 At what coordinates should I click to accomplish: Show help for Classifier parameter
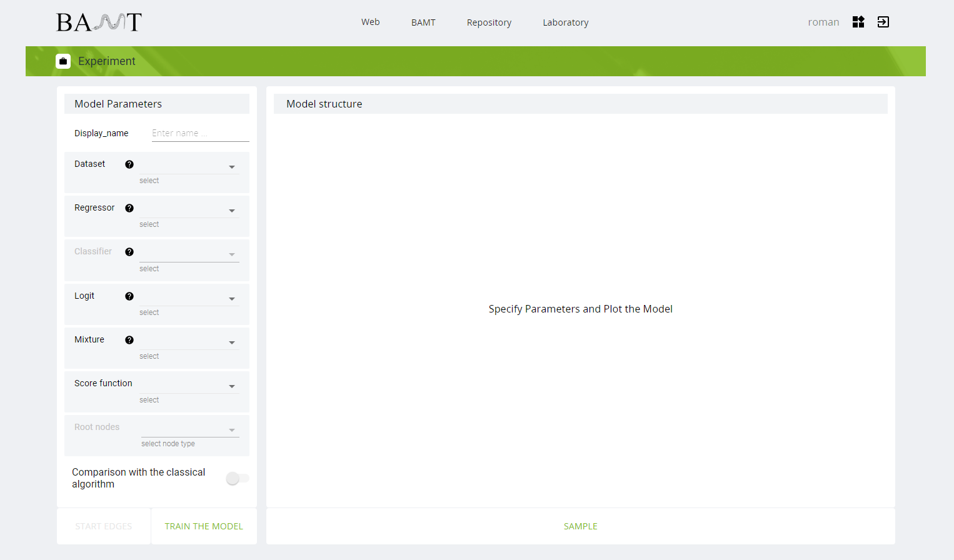(129, 252)
